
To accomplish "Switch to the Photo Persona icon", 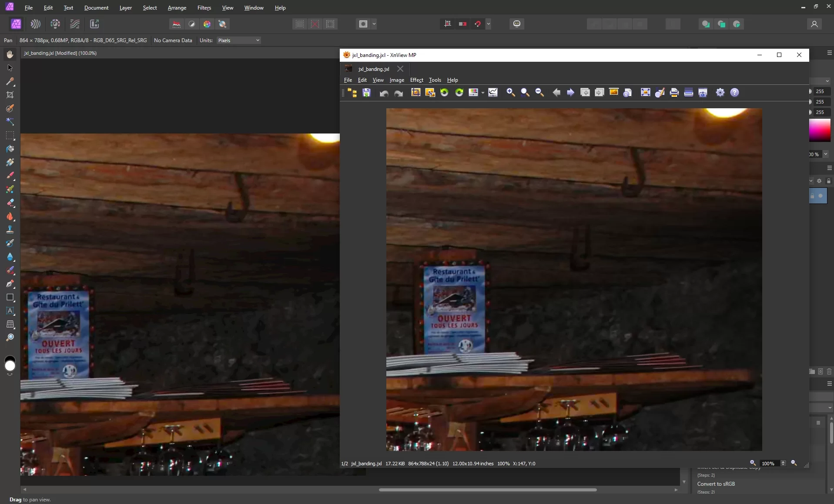I will [x=16, y=24].
